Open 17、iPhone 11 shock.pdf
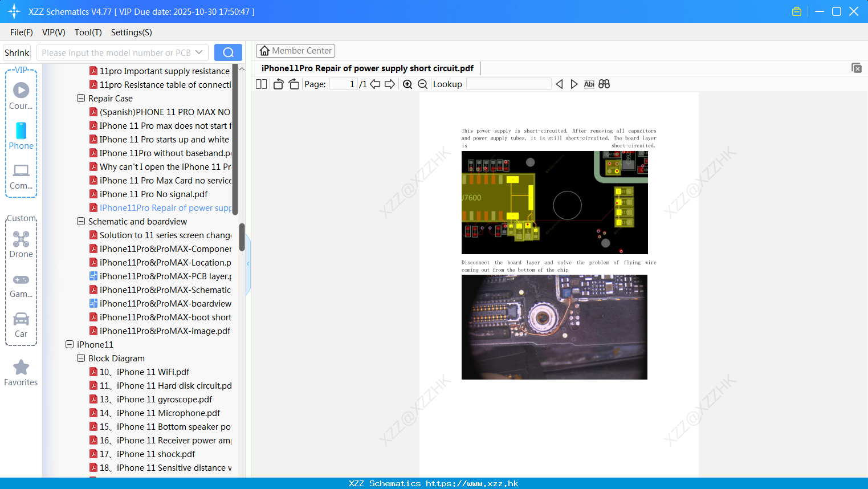The width and height of the screenshot is (868, 489). 142,454
